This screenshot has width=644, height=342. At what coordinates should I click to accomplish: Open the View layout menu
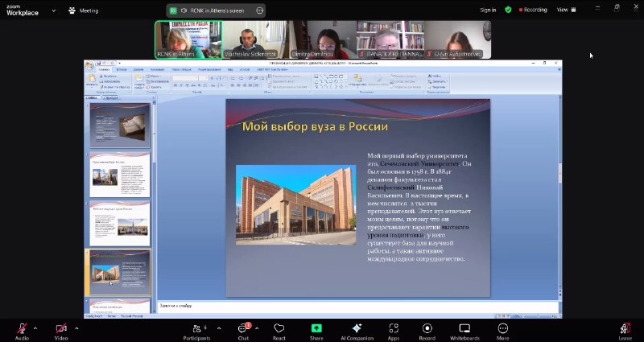point(567,10)
